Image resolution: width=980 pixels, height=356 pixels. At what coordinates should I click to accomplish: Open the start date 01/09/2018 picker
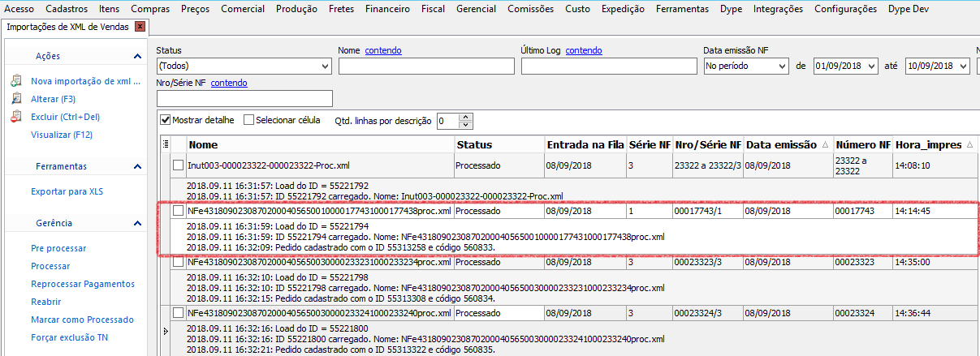click(x=872, y=66)
